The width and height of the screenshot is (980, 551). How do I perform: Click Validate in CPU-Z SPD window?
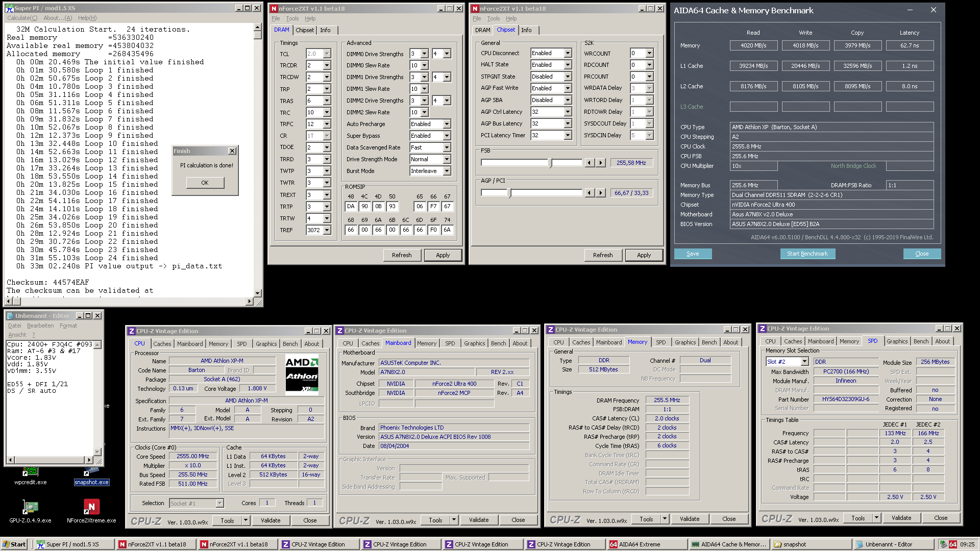point(901,518)
